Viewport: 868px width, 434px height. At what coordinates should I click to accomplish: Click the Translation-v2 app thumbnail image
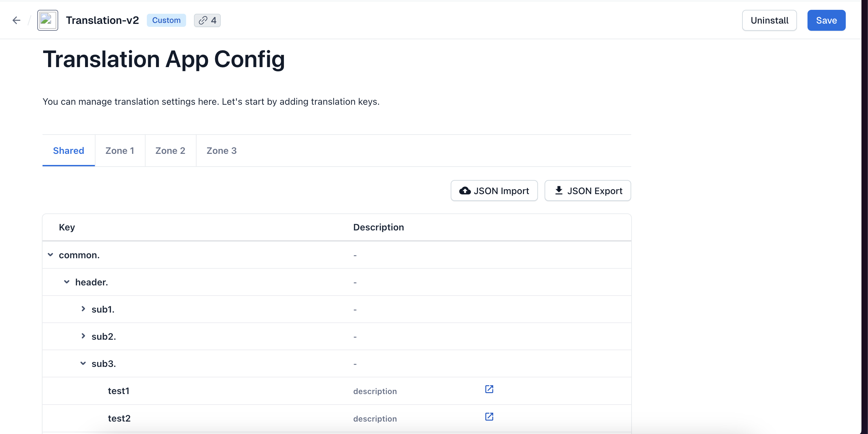[x=47, y=21]
